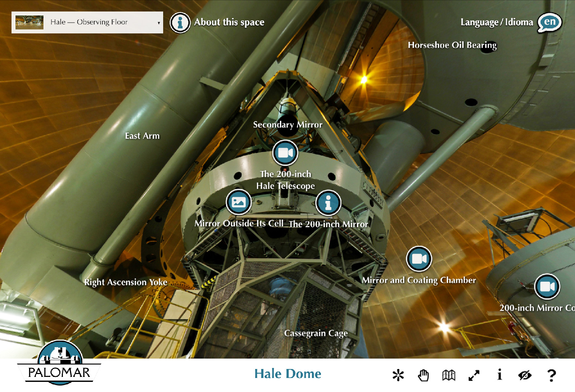Open the map icon in toolbar
575x392 pixels.
pos(448,375)
